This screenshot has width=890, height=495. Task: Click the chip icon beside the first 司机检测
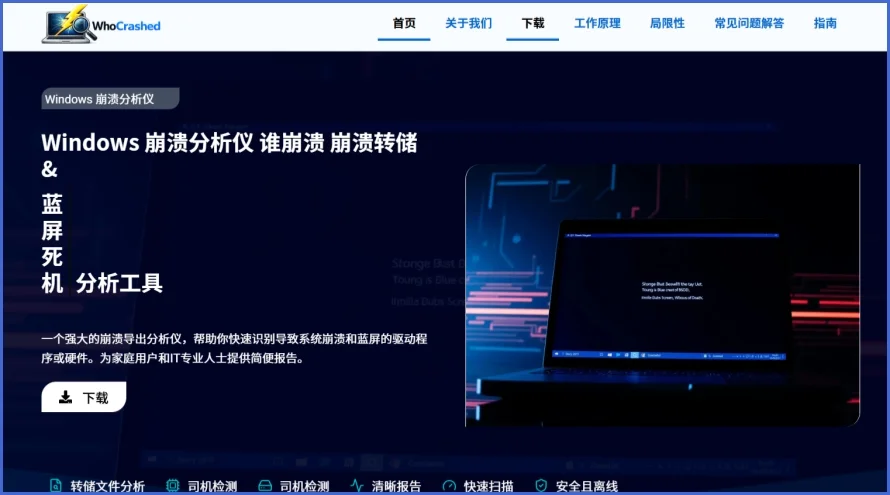pos(173,486)
